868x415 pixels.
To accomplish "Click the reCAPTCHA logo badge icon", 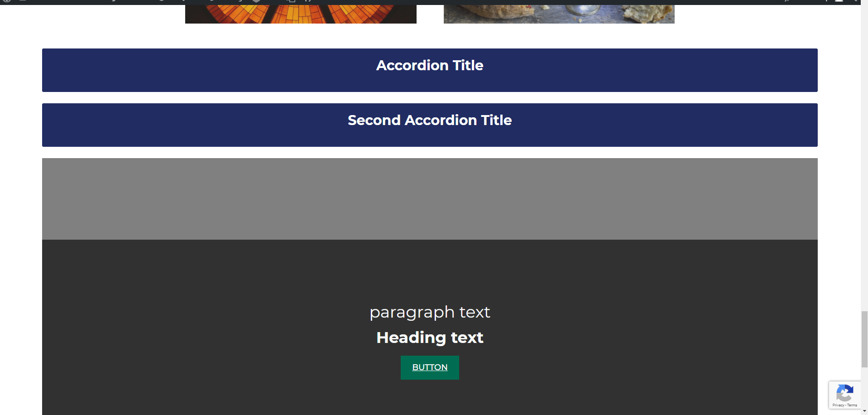I will click(x=844, y=393).
